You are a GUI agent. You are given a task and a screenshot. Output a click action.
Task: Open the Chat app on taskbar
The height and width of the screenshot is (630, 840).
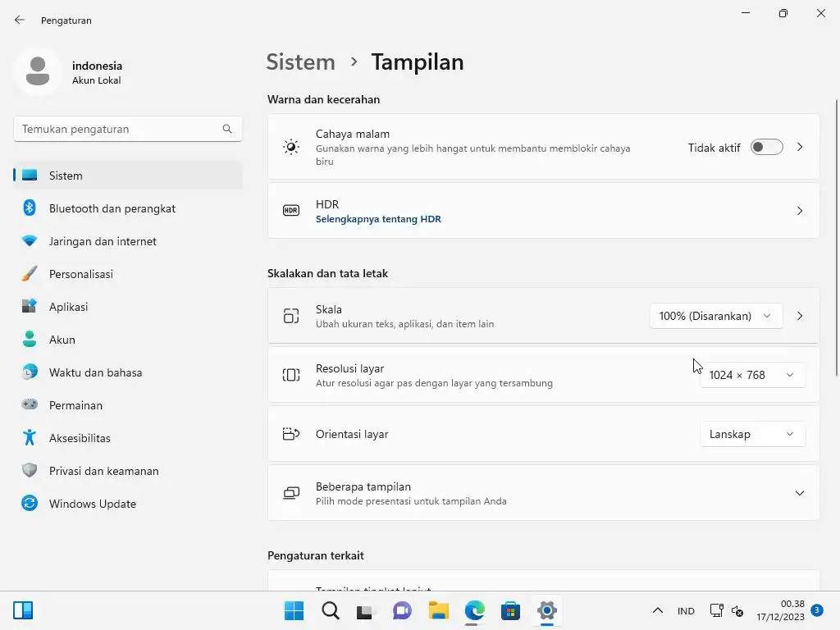point(402,610)
